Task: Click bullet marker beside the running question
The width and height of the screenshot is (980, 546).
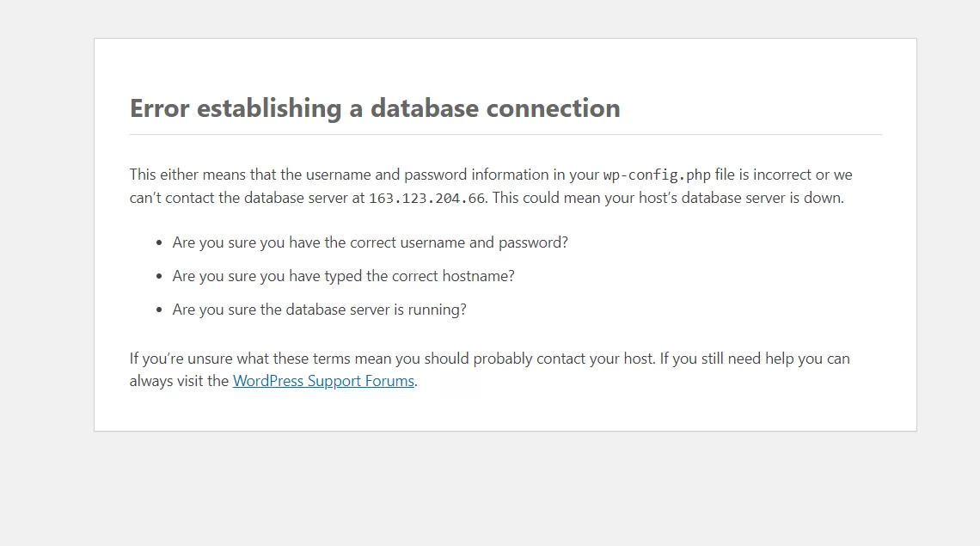Action: click(x=159, y=310)
